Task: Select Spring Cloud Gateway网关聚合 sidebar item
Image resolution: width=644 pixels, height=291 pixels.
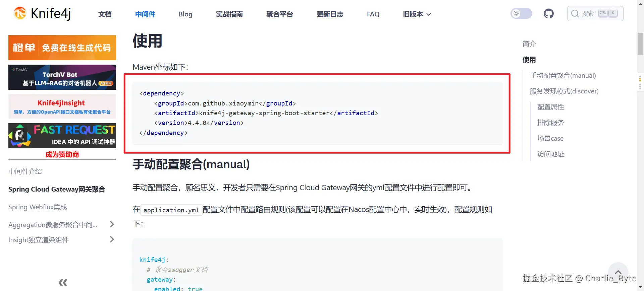Action: (x=57, y=189)
